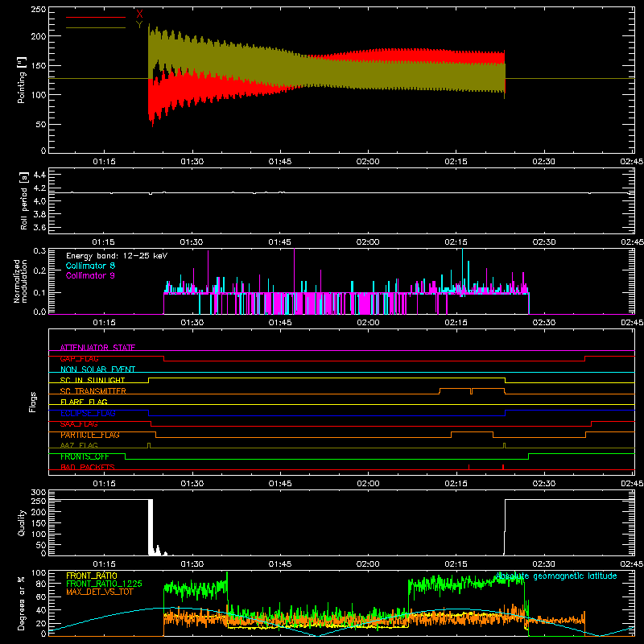Viewport: 644px width, 644px height.
Task: Click the olive Y legend label
Action: pos(139,25)
